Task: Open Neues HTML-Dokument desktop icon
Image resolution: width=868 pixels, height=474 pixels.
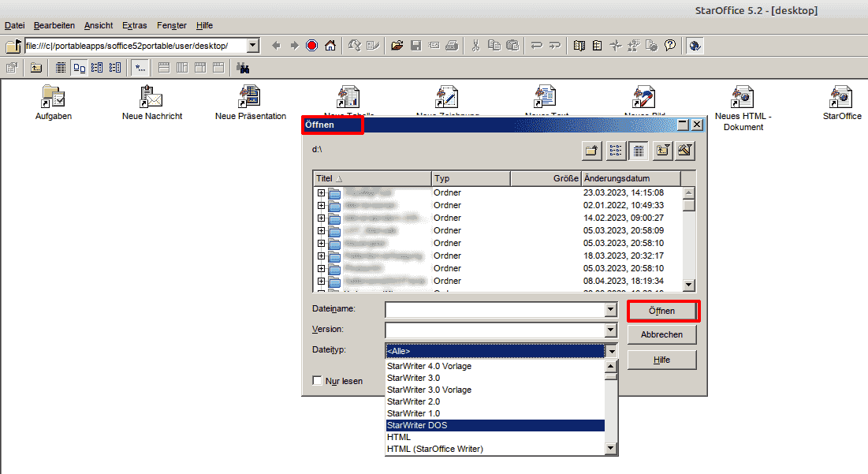Action: coord(743,109)
